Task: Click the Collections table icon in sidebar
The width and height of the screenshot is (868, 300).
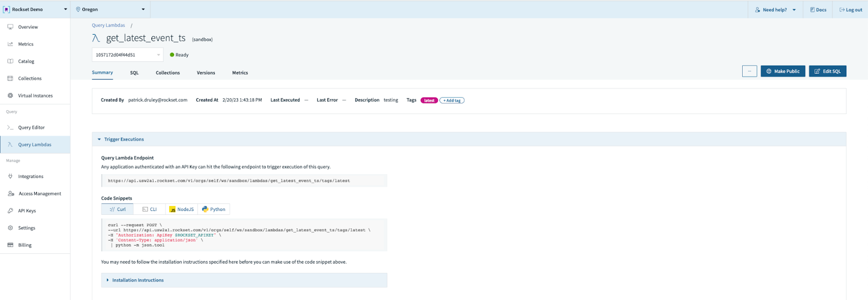Action: point(10,78)
